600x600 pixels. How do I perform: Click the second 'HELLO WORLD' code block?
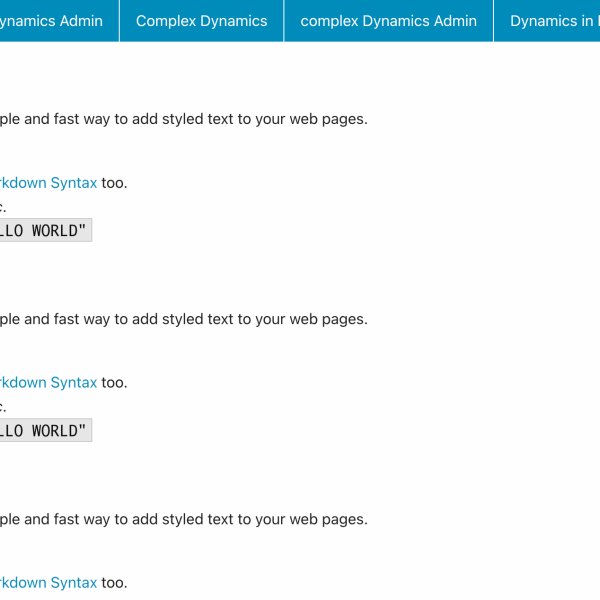point(44,431)
